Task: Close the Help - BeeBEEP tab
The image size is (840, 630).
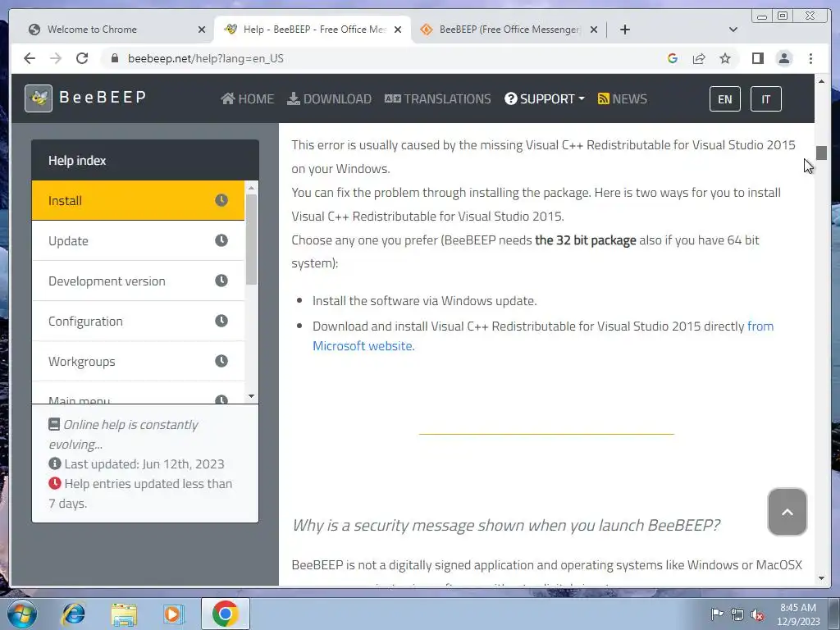Action: click(398, 30)
